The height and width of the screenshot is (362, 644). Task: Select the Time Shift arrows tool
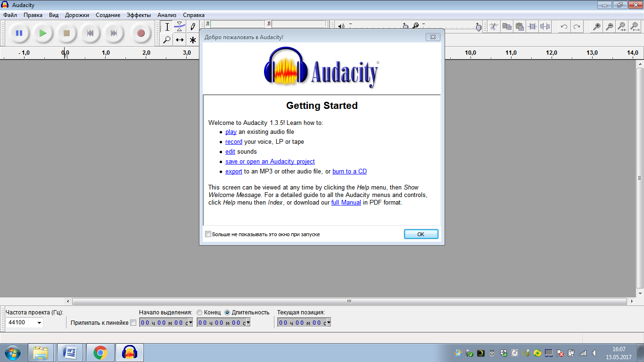pyautogui.click(x=180, y=40)
